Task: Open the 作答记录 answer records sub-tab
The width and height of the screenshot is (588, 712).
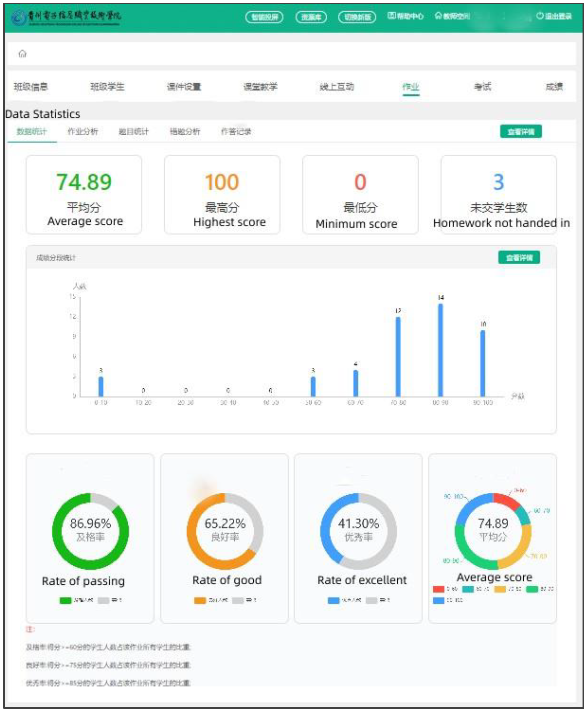Action: click(x=236, y=131)
